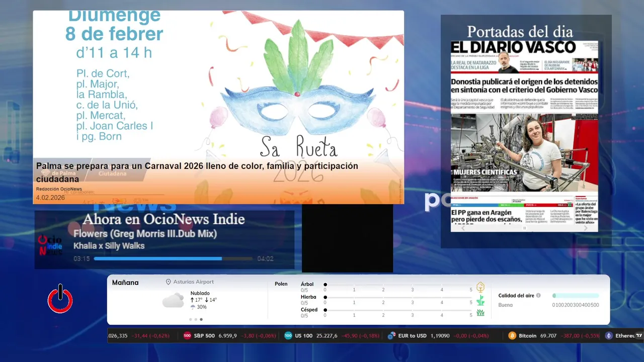Select the second weather carousel dot
644x362 pixels.
coord(196,319)
